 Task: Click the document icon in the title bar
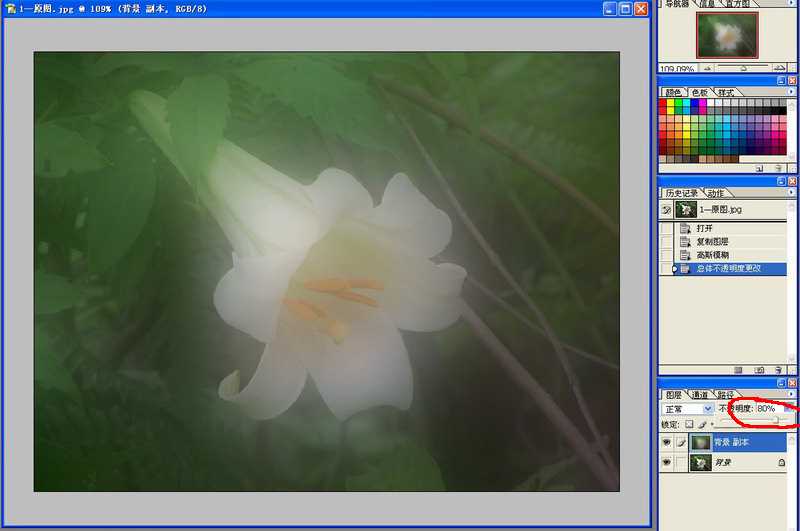(x=11, y=9)
